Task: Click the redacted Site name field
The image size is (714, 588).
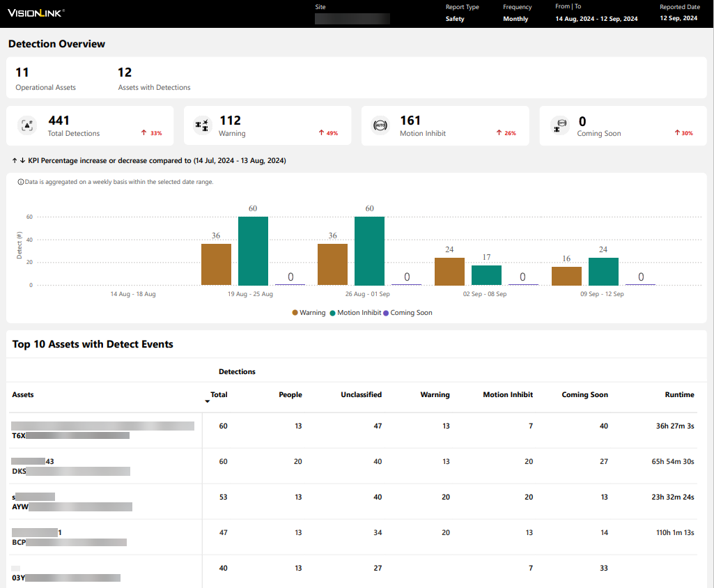Action: [352, 19]
